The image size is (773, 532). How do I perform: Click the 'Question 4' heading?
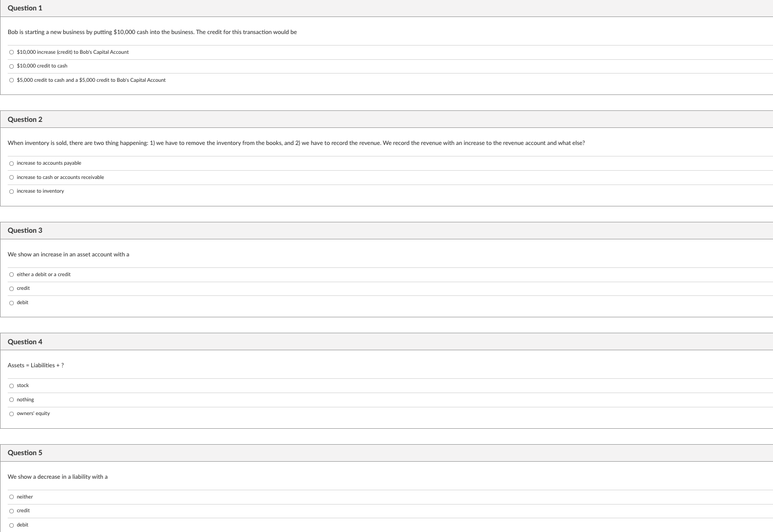25,341
